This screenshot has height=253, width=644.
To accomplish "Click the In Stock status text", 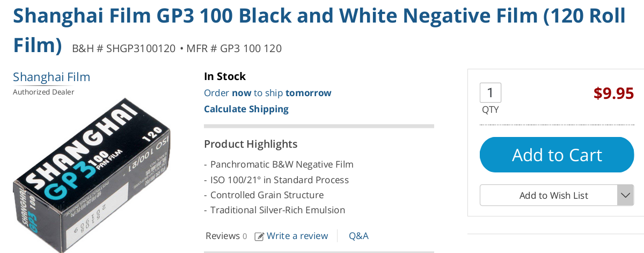I will pos(225,76).
